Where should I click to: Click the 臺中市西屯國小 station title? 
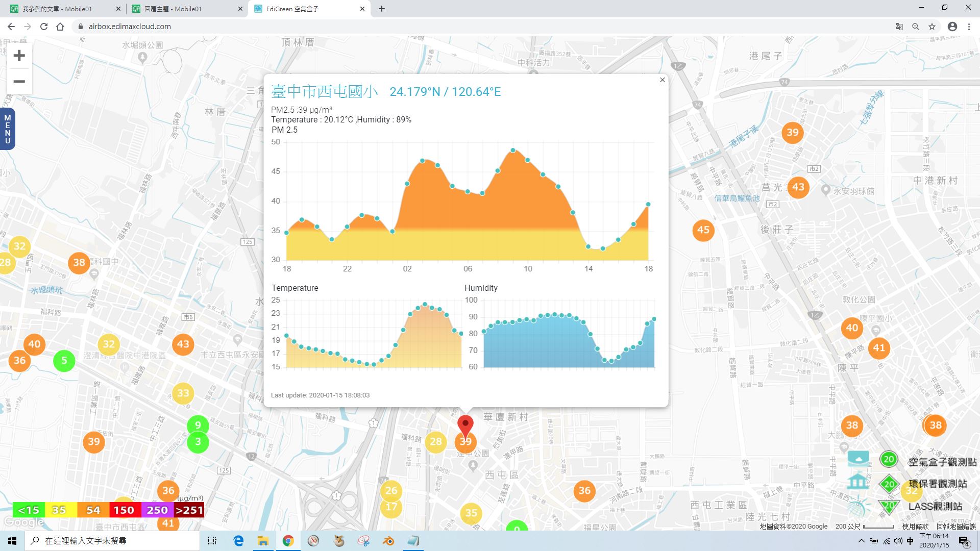point(325,91)
